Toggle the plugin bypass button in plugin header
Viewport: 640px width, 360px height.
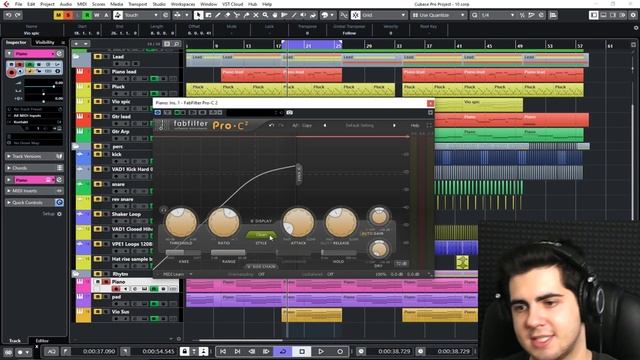[158, 112]
